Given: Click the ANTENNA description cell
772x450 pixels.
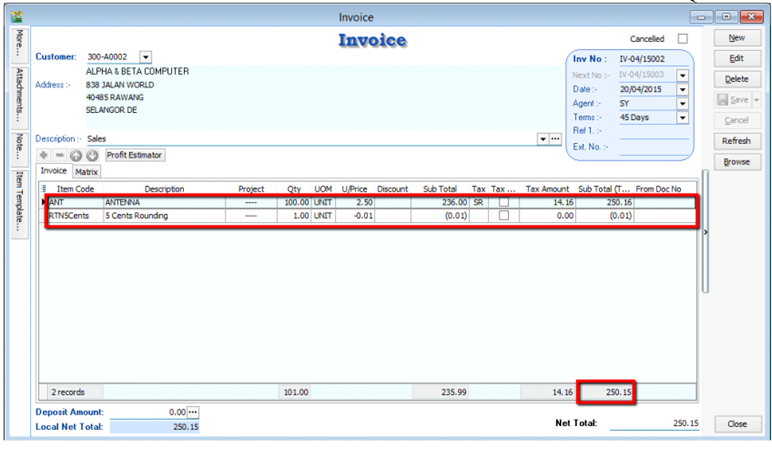Looking at the screenshot, I should tap(165, 202).
